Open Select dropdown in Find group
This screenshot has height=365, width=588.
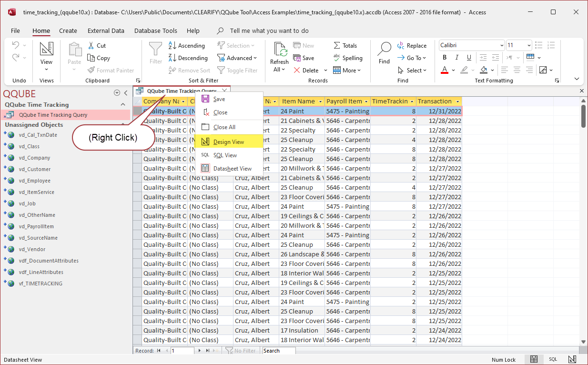pos(412,71)
